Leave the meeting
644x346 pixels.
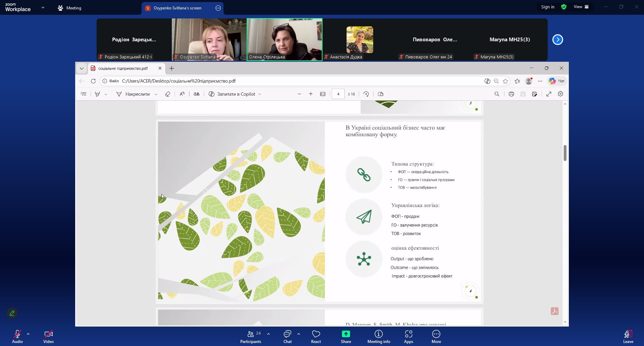click(628, 336)
